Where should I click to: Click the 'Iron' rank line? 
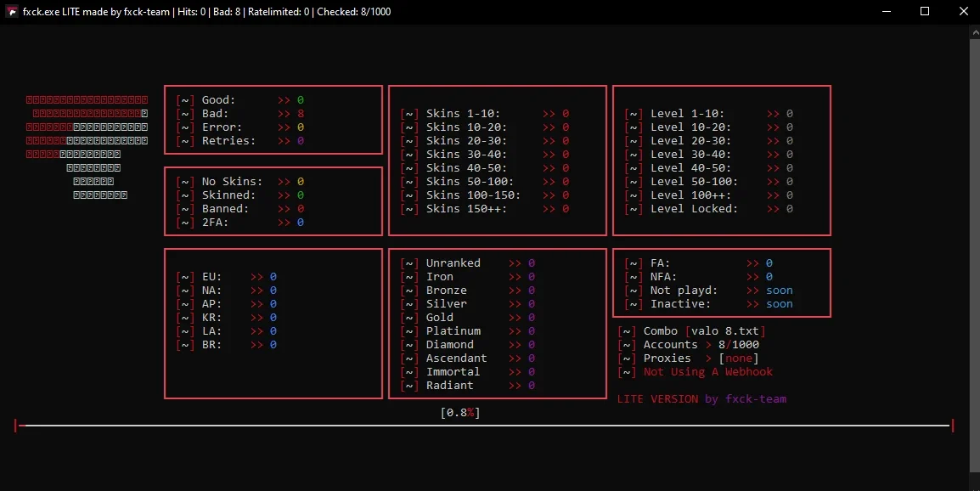pyautogui.click(x=468, y=276)
